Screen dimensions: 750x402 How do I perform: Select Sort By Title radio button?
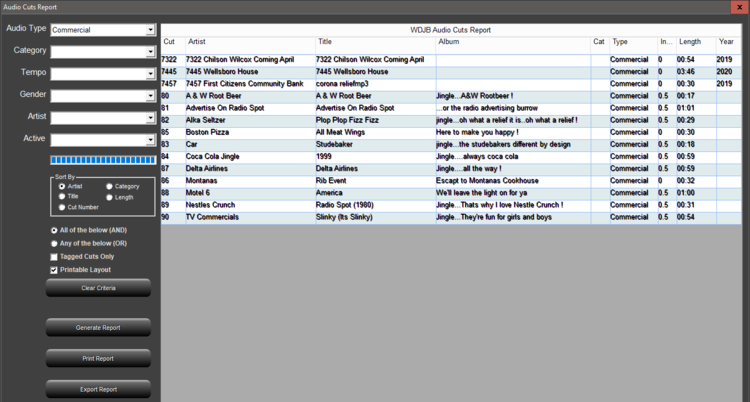62,196
